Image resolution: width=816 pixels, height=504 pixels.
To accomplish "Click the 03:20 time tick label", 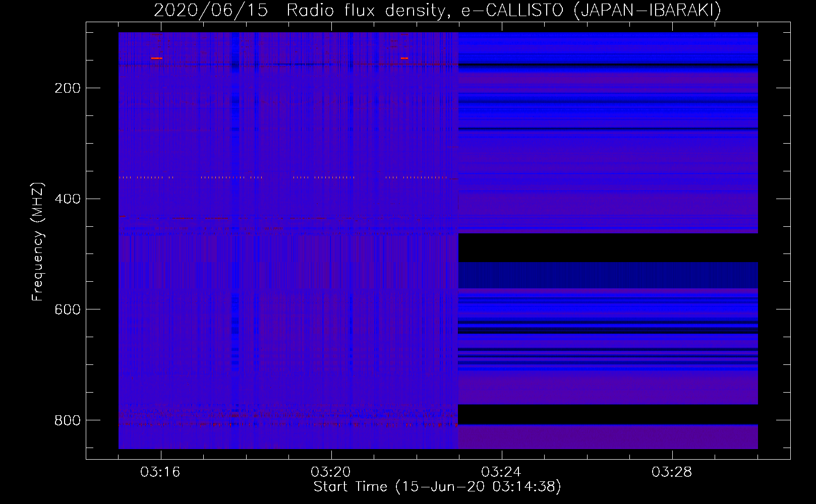I will tap(331, 472).
